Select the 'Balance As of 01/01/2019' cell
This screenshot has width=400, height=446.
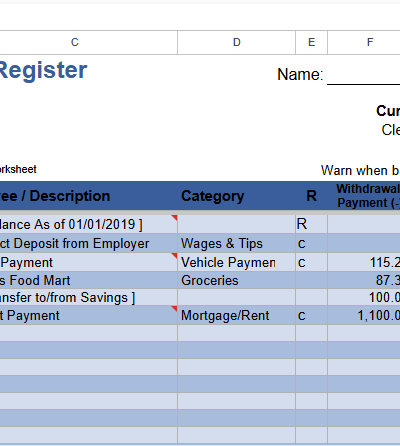88,224
